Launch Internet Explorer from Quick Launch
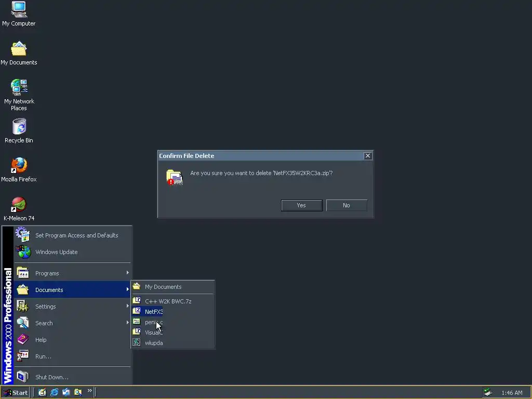 tap(54, 392)
